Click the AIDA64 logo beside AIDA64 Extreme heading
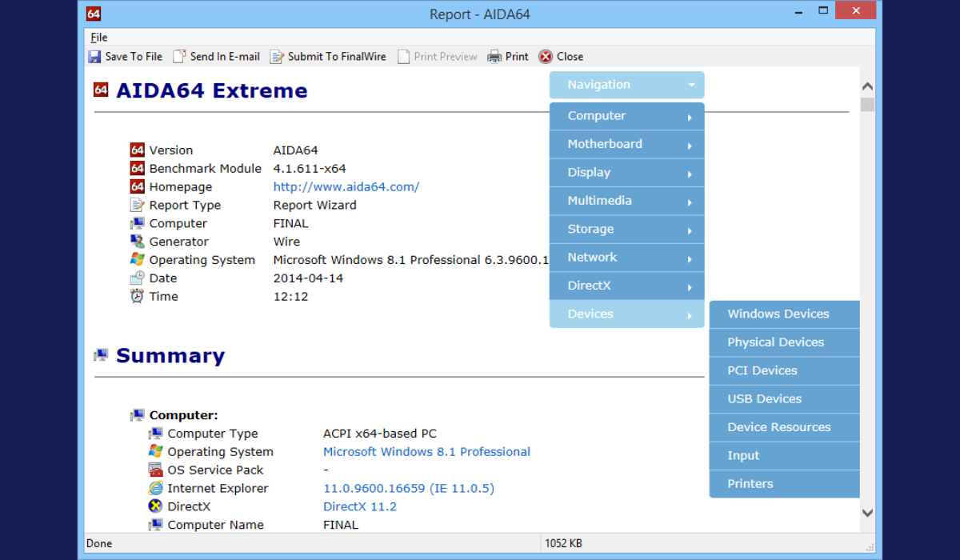Image resolution: width=960 pixels, height=560 pixels. click(101, 90)
